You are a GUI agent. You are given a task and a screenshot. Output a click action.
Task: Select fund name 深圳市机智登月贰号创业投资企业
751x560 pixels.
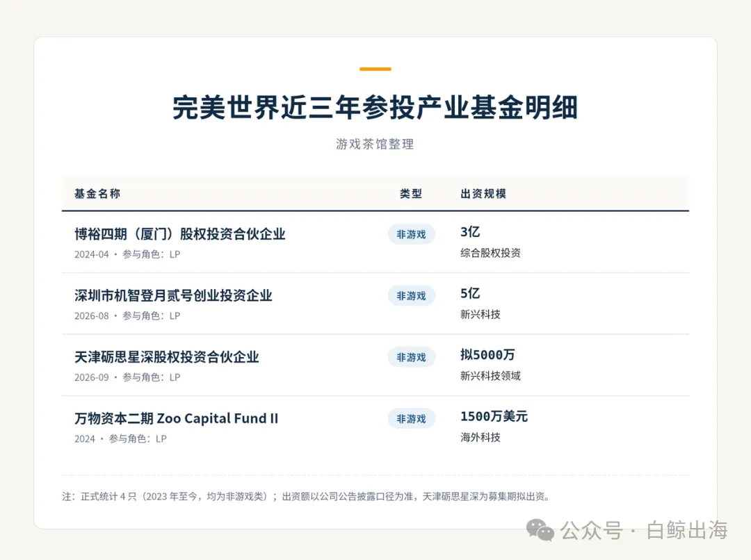click(x=173, y=295)
